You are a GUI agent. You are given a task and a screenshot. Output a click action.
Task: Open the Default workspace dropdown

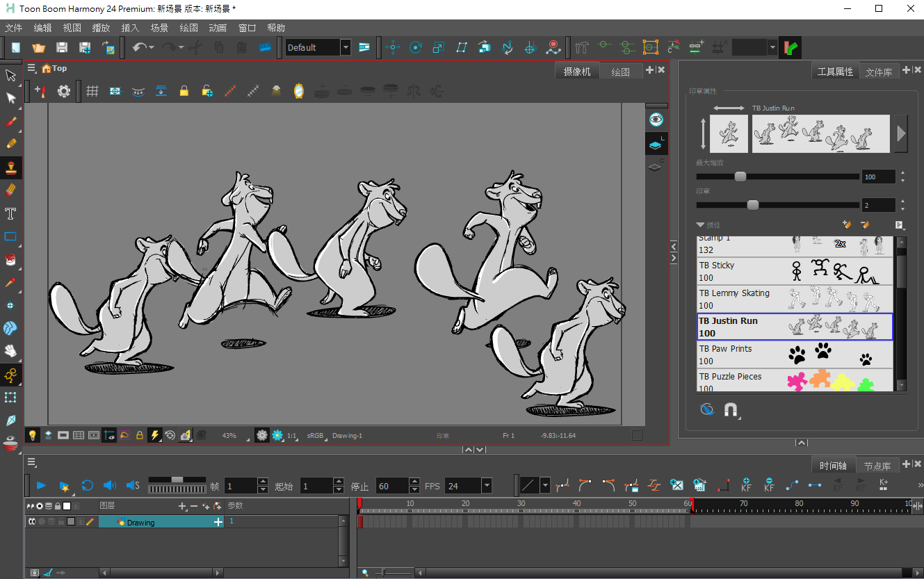click(x=346, y=47)
